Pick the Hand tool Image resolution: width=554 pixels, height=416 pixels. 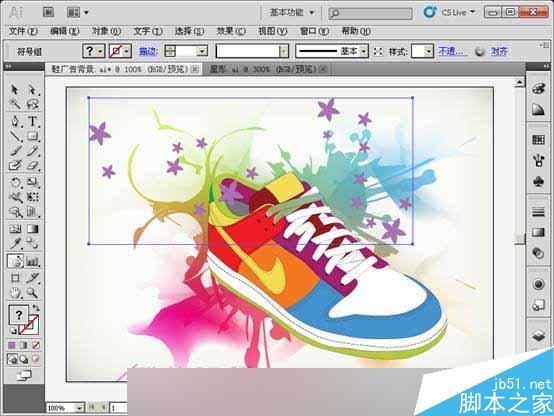(14, 293)
